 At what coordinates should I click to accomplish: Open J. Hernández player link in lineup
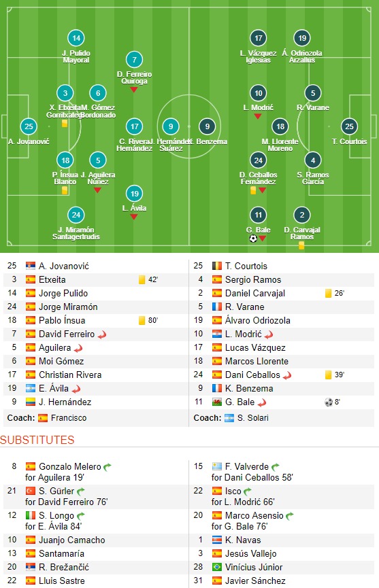click(x=65, y=402)
